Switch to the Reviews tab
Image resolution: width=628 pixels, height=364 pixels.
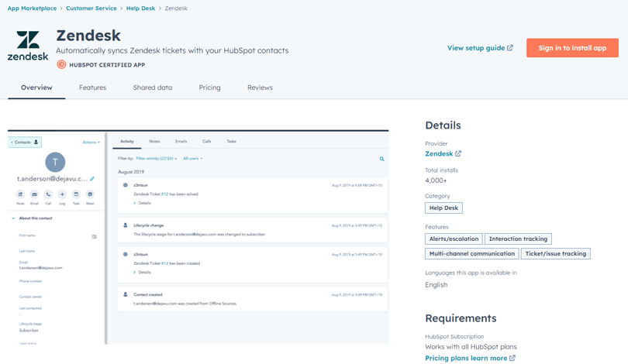(x=260, y=88)
